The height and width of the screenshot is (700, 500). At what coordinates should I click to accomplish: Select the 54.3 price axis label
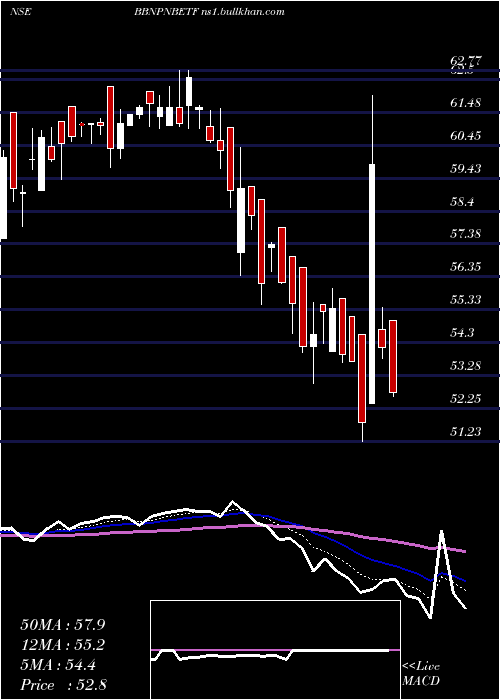[x=462, y=333]
